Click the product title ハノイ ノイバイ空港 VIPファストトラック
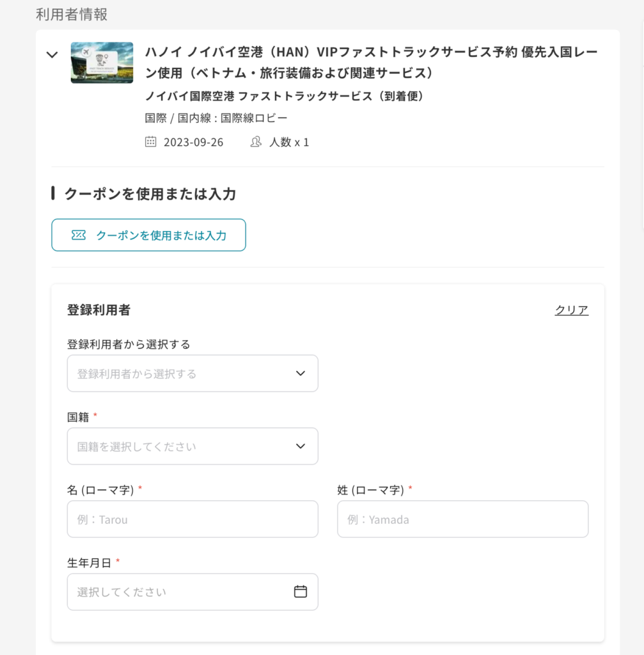Screen dimensions: 644x655 point(372,62)
